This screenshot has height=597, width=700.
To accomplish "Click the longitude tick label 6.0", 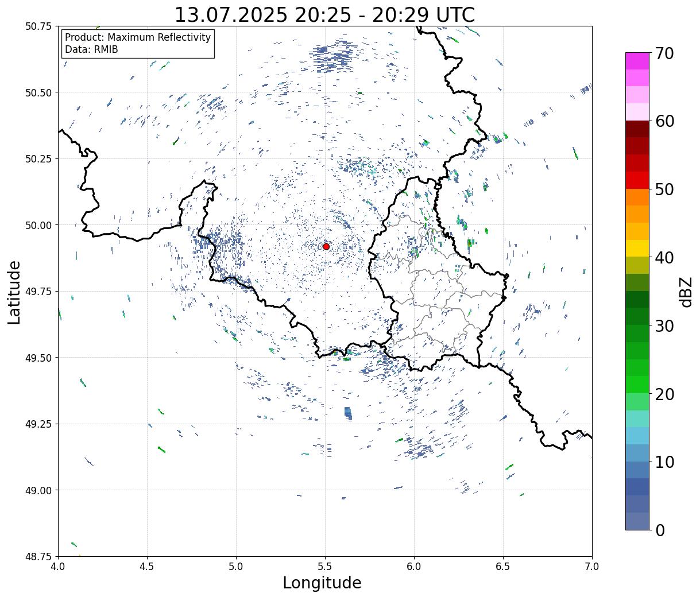I will pos(414,567).
